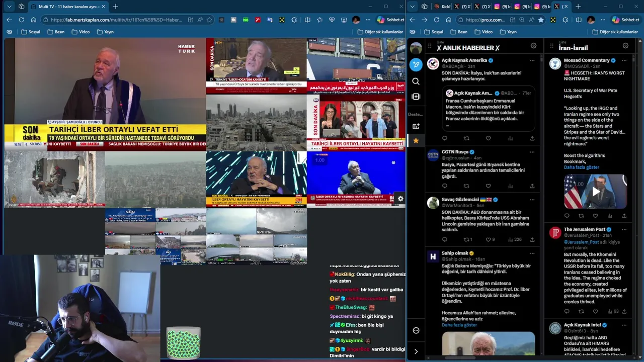Open the Video bookmarks folder in right browser
The image size is (644, 362).
point(484,32)
